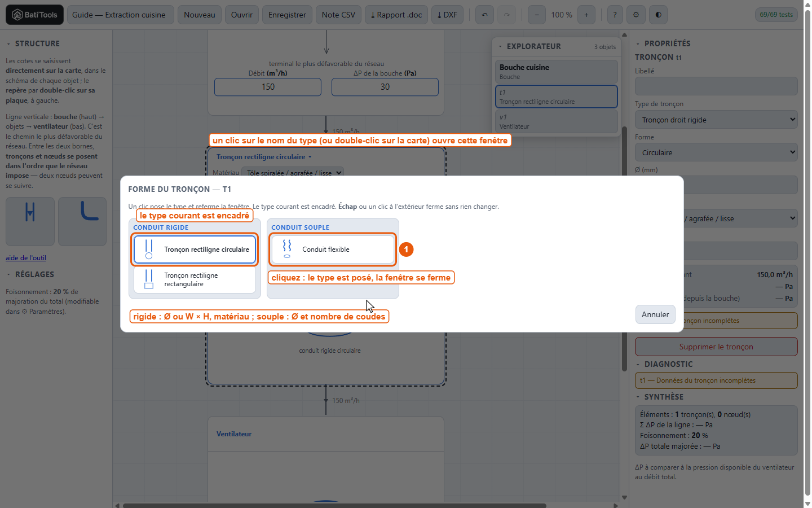Viewport: 812px width, 508px height.
Task: Click the Débit field showing 150
Action: (268, 87)
